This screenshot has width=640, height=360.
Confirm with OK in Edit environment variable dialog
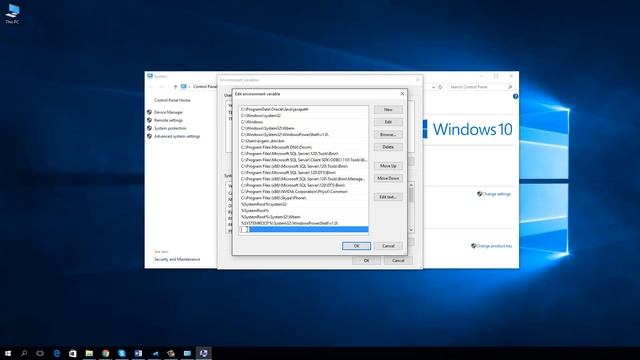click(356, 246)
